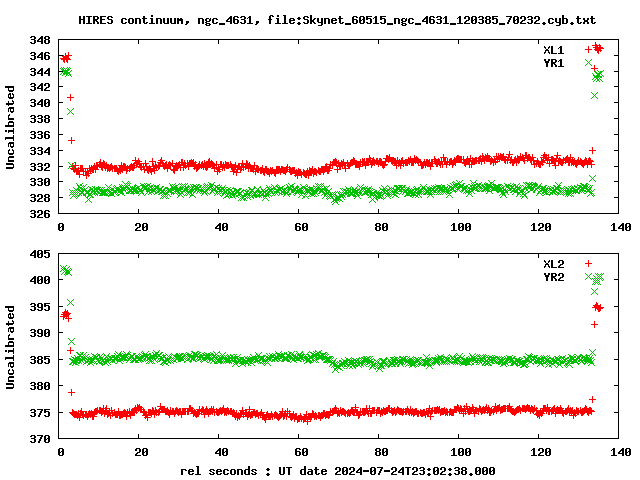Click x-axis value 100 under the top plot

[461, 227]
